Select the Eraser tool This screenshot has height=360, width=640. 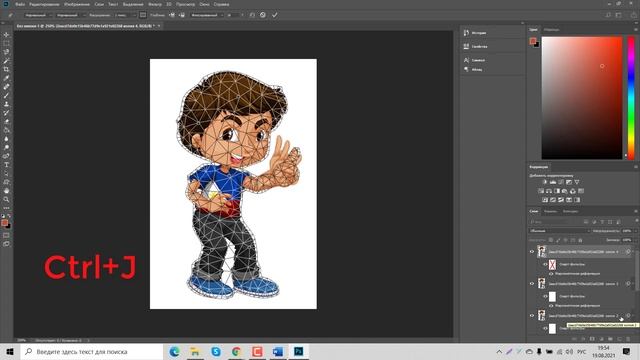pyautogui.click(x=6, y=121)
